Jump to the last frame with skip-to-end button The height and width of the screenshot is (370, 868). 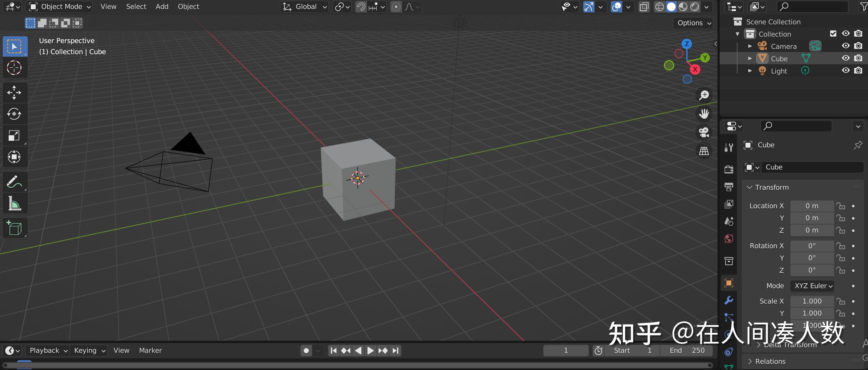coord(395,350)
